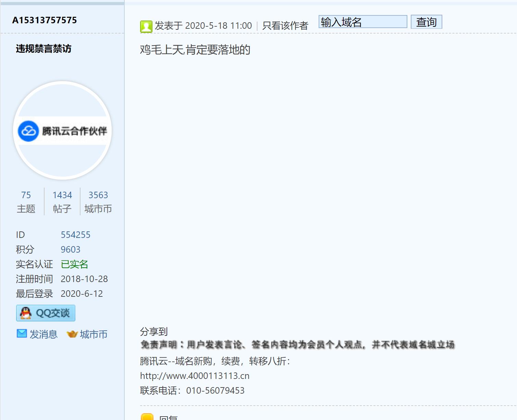Click the QQ penguin icon to start a chat
Screen dimensions: 517x420
point(26,313)
